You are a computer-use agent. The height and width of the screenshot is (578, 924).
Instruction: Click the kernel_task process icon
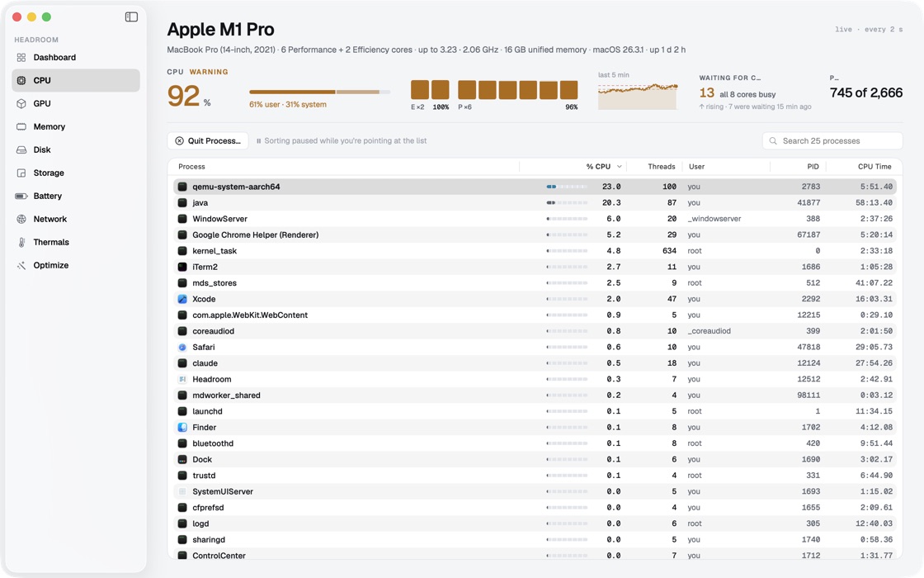click(x=182, y=251)
